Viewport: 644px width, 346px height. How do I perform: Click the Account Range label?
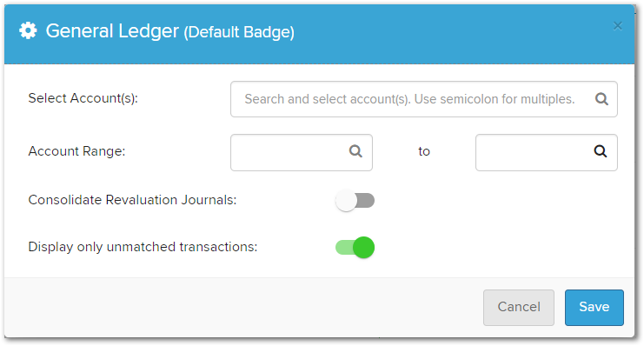(76, 151)
